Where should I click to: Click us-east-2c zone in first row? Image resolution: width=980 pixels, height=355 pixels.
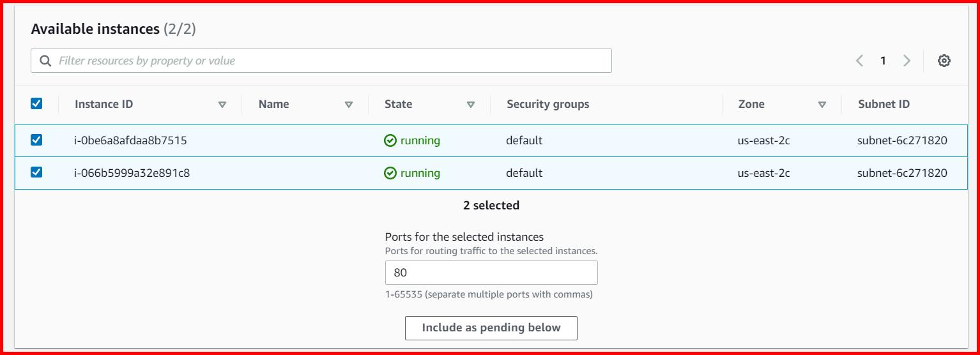coord(764,140)
